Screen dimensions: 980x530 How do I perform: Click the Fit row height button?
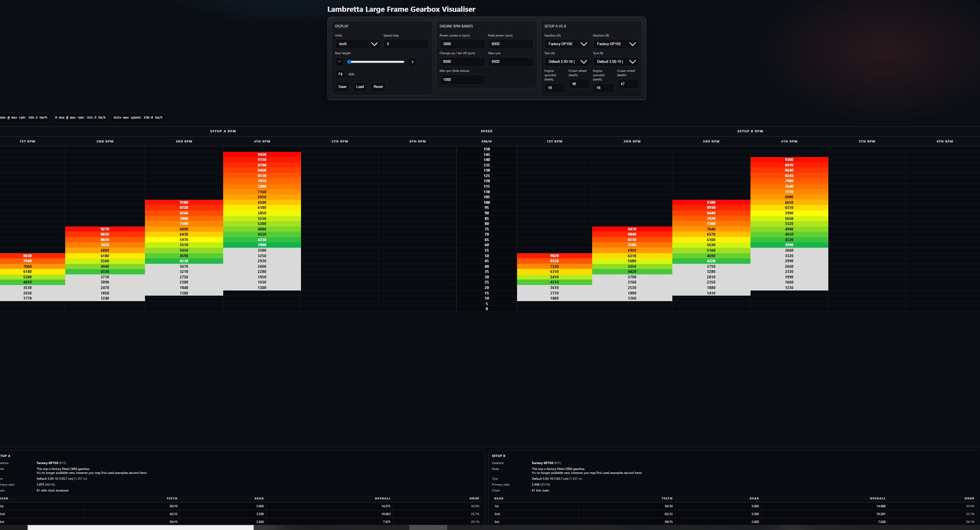(x=340, y=74)
